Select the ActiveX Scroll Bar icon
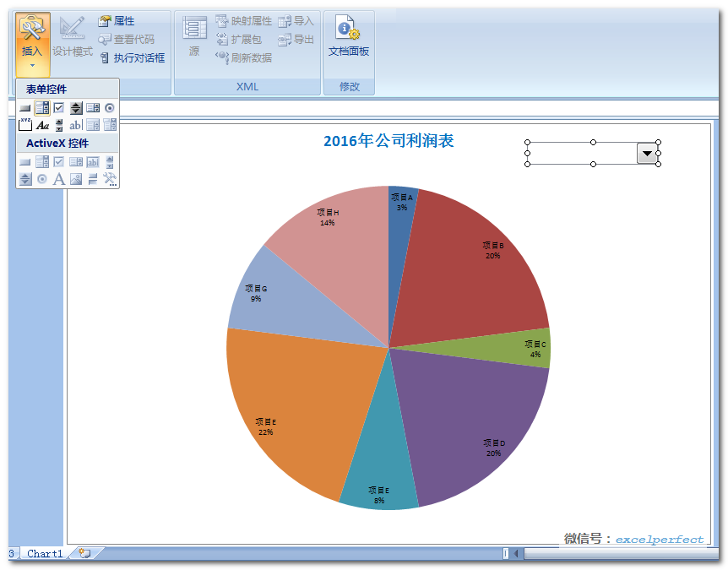The image size is (728, 570). click(x=110, y=162)
